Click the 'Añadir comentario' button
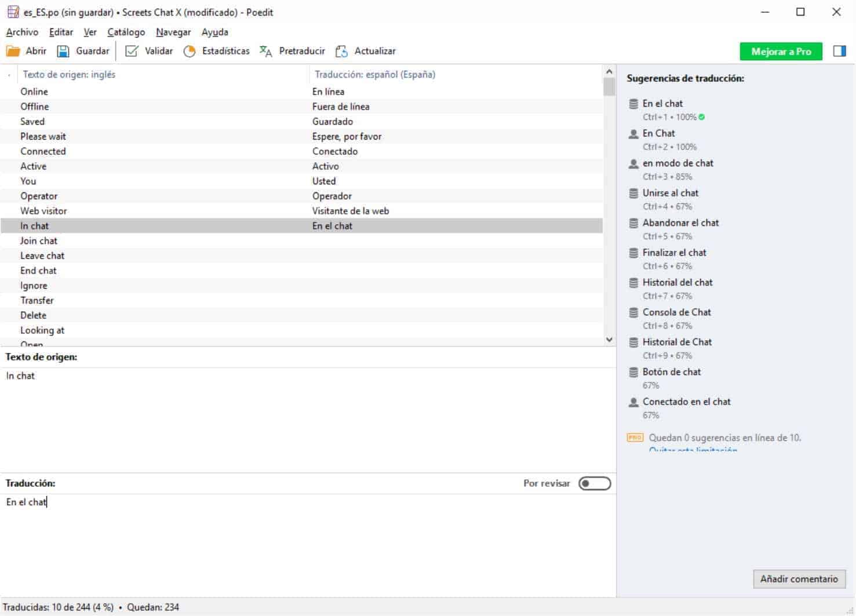 click(799, 579)
